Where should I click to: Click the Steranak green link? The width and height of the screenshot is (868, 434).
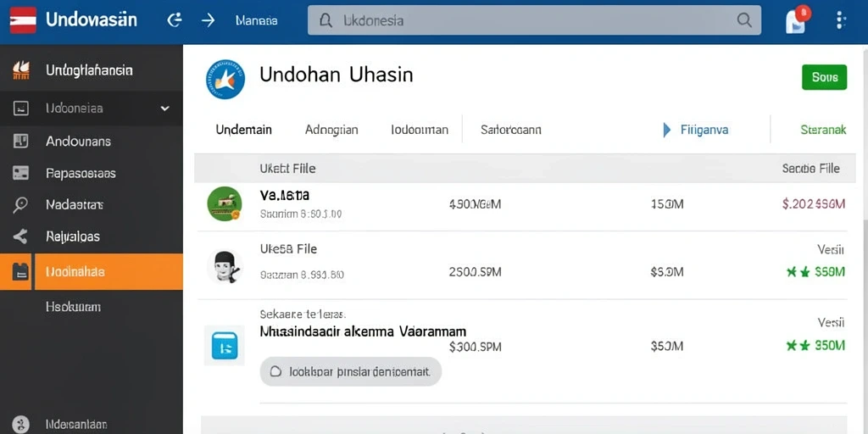pos(823,130)
